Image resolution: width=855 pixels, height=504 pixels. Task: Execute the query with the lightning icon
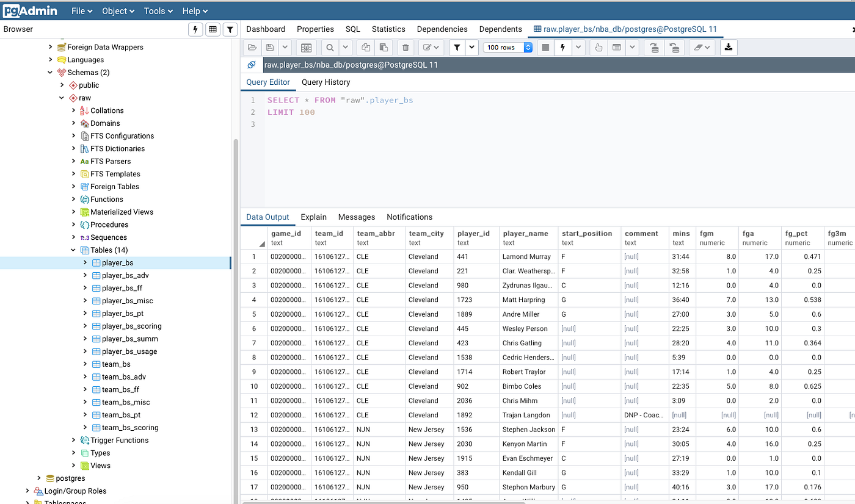(562, 48)
